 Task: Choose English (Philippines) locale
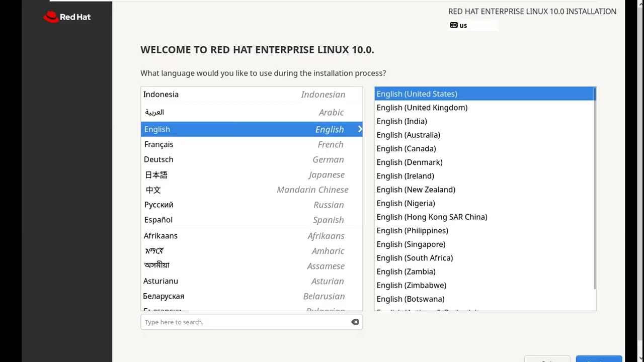pos(485,230)
